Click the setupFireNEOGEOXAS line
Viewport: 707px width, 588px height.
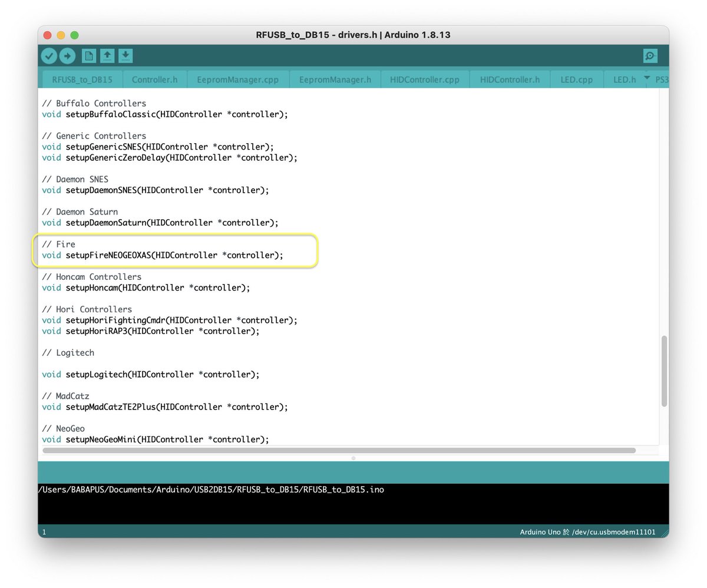pyautogui.click(x=163, y=255)
